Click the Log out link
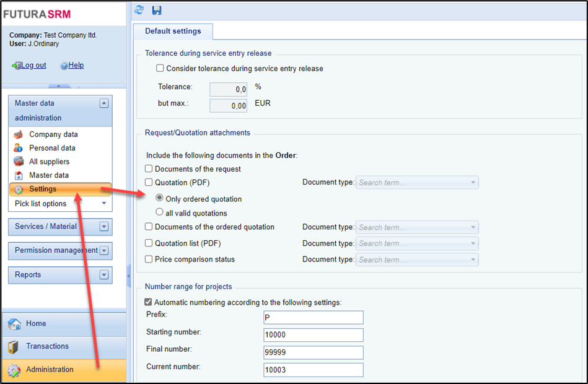This screenshot has width=588, height=384. (33, 66)
